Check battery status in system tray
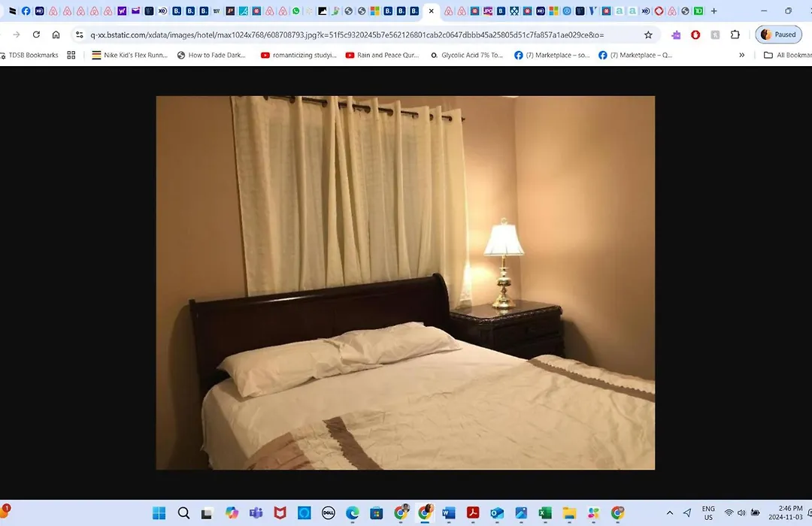Screen dimensions: 812x526 point(756,513)
